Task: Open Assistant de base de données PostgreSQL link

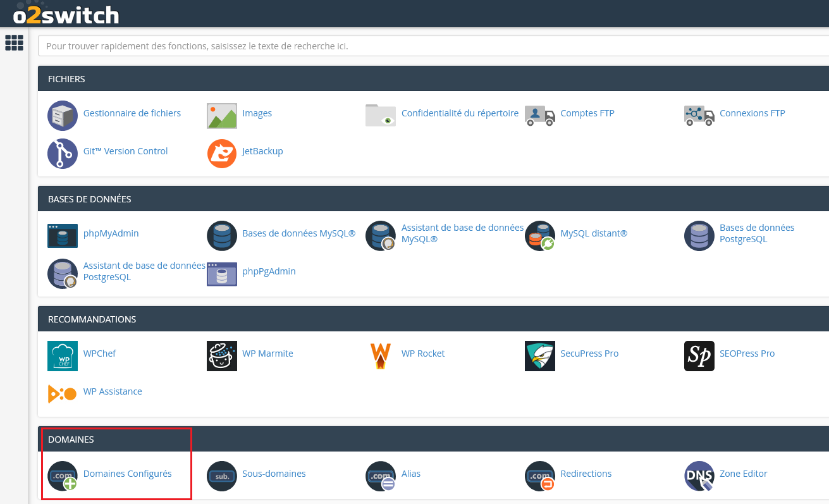Action: click(145, 271)
